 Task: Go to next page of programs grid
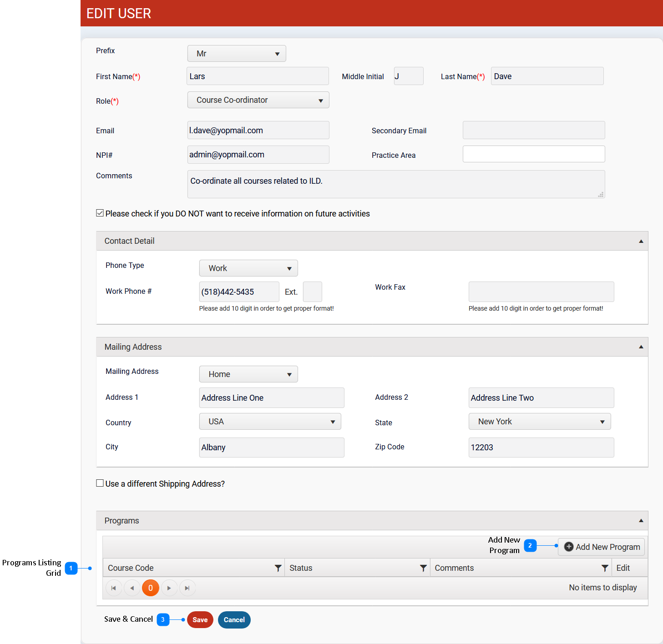click(x=169, y=588)
